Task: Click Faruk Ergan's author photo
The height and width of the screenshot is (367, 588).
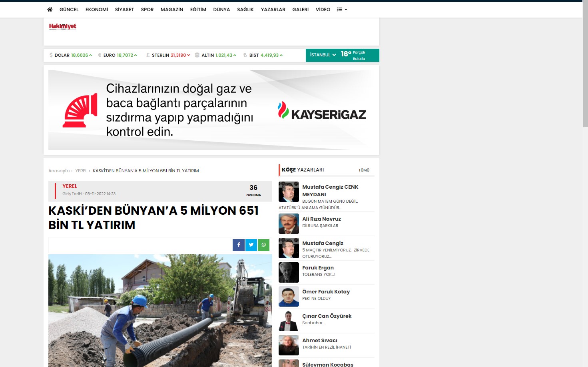Action: coord(289,272)
